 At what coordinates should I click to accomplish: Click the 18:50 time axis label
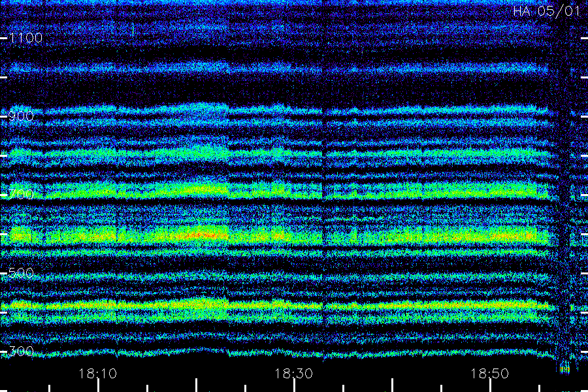click(x=490, y=374)
